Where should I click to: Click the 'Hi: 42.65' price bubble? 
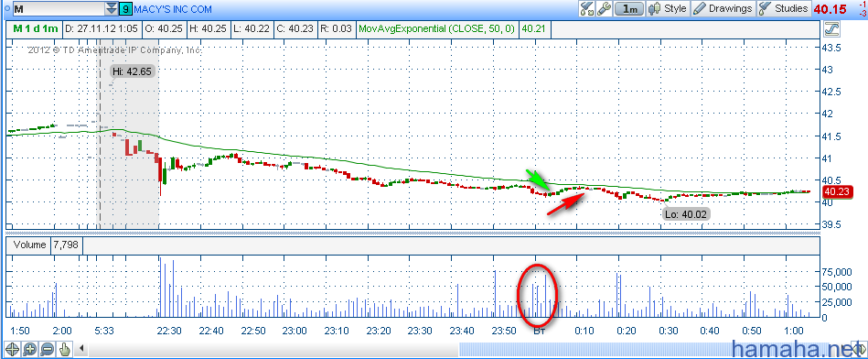point(133,71)
